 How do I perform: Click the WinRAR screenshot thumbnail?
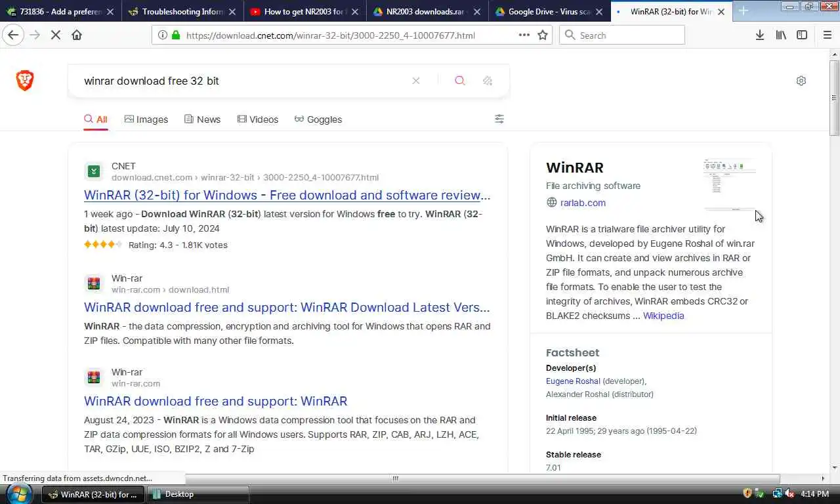[730, 184]
